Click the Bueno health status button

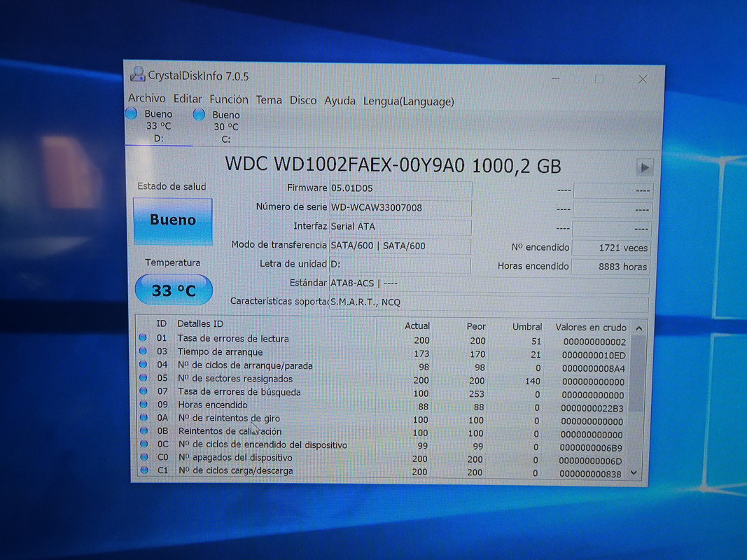pyautogui.click(x=173, y=221)
